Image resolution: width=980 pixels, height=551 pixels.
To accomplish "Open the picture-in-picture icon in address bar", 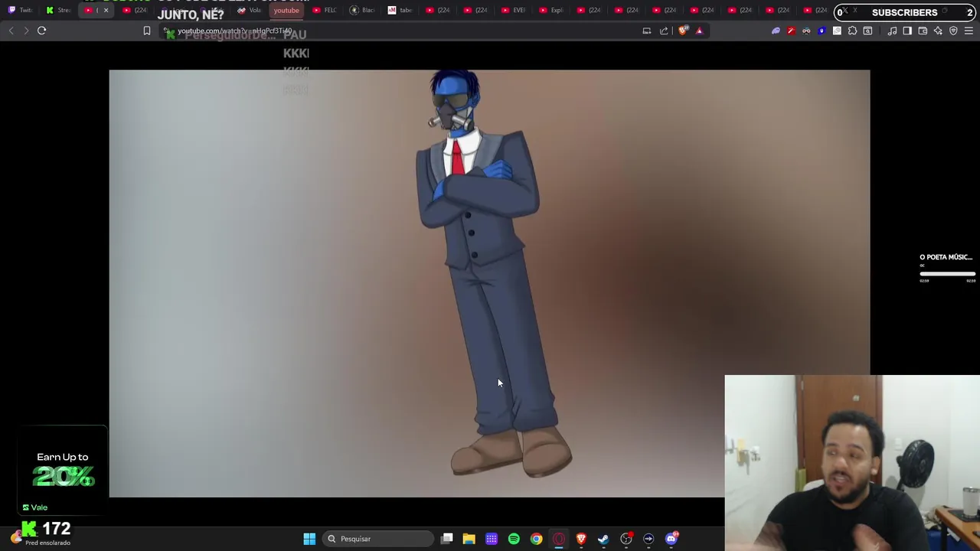I will [x=647, y=31].
